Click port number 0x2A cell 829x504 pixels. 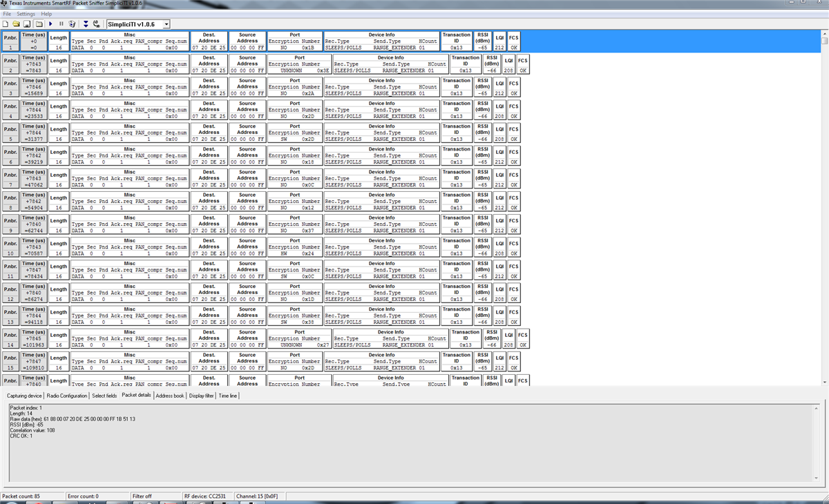pos(308,93)
